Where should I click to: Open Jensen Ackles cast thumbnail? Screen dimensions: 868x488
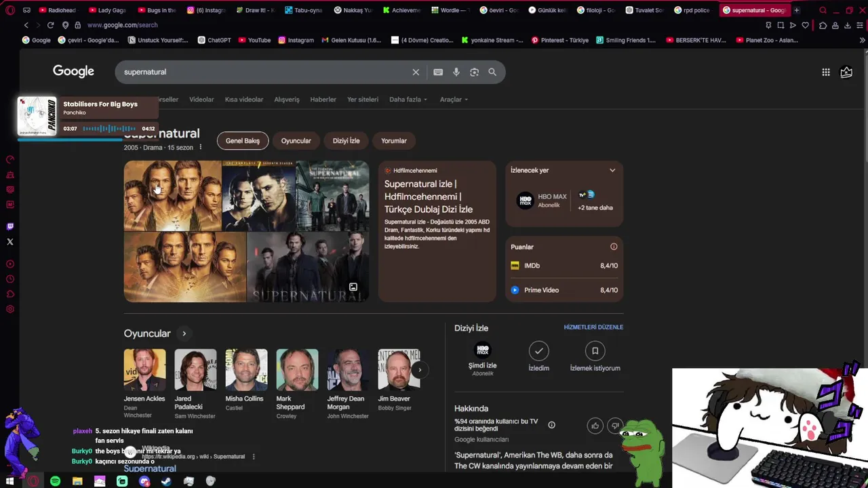[x=144, y=369]
